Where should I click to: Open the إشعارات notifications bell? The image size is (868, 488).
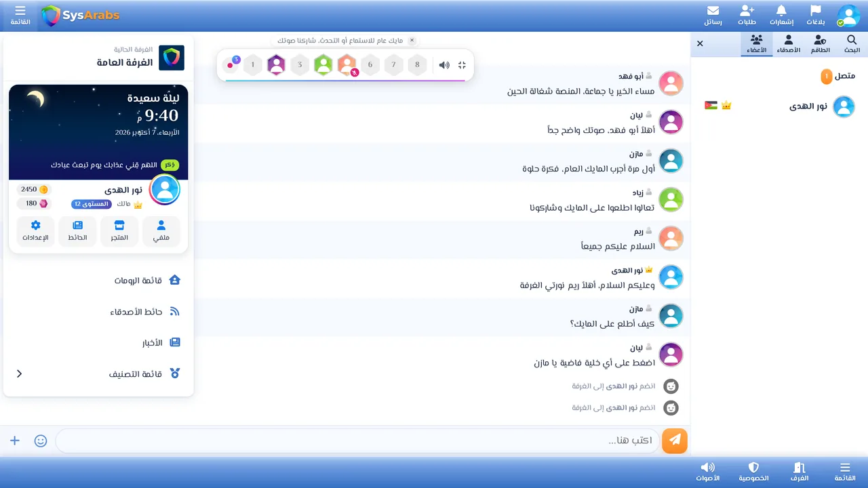(781, 15)
